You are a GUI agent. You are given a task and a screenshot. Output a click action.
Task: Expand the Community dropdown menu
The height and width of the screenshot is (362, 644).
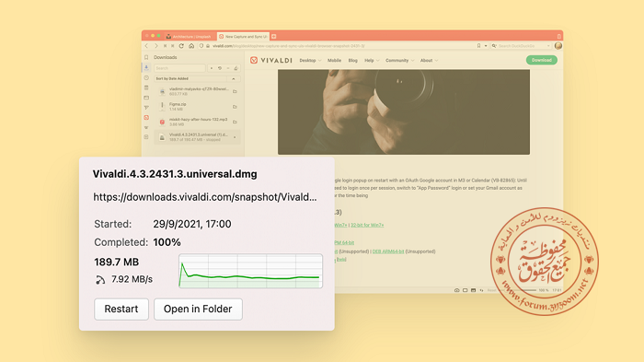click(x=399, y=61)
